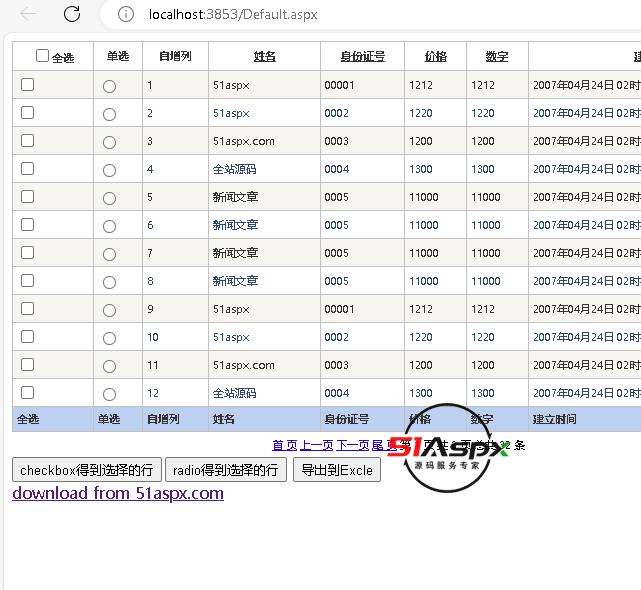The height and width of the screenshot is (590, 641).
Task: Sort by the 姓名 column header link
Action: [264, 56]
